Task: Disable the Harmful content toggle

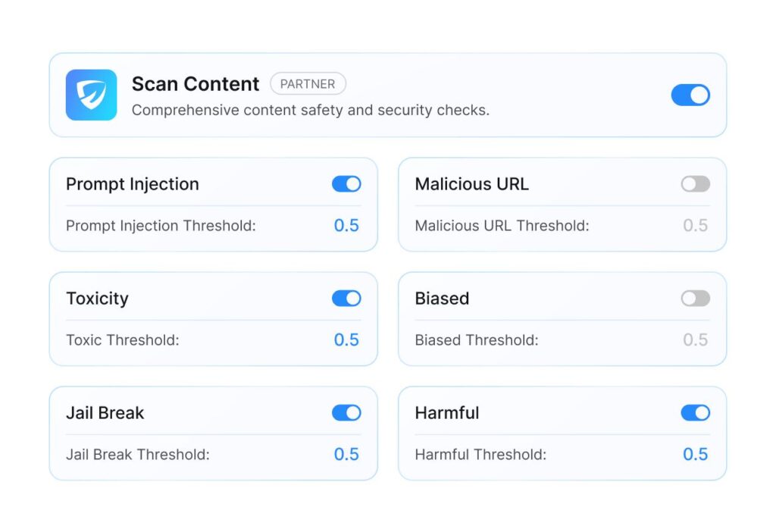Action: click(x=695, y=413)
